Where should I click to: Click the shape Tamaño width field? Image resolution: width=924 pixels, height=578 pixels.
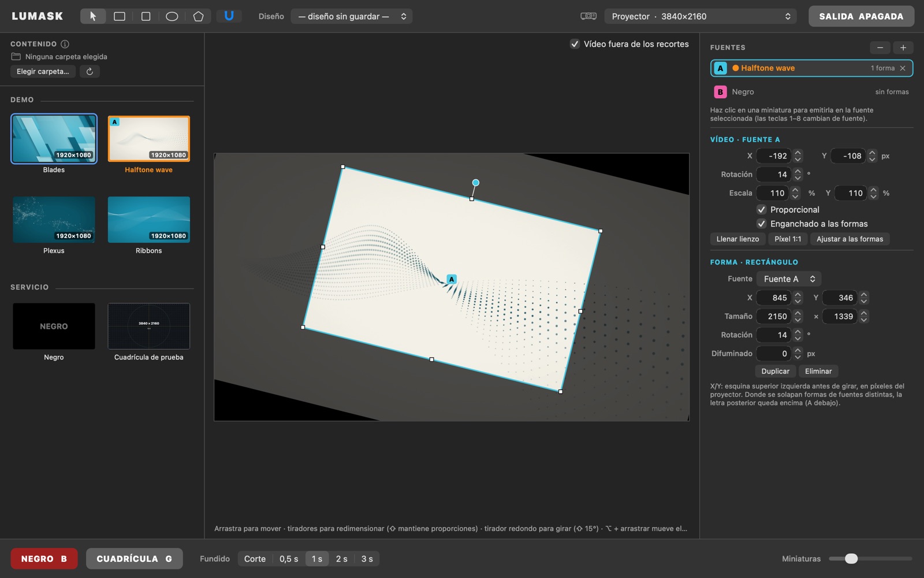[775, 316]
